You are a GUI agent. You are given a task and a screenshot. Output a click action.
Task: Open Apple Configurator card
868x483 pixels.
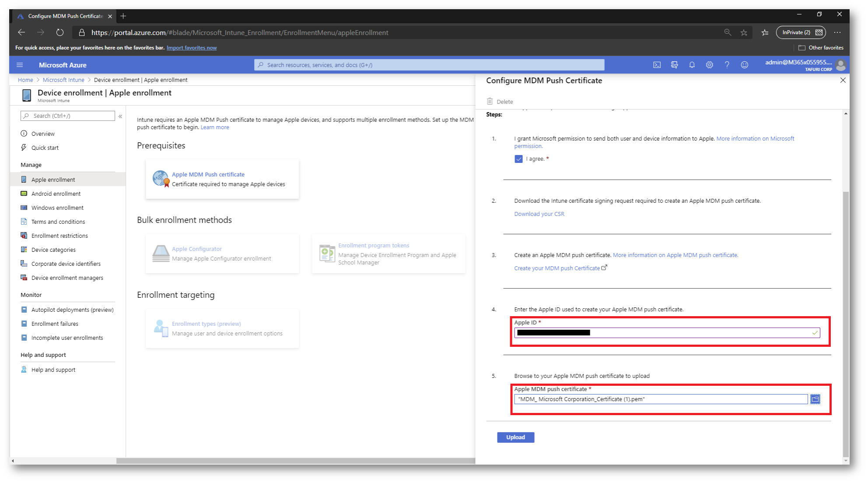tap(222, 254)
